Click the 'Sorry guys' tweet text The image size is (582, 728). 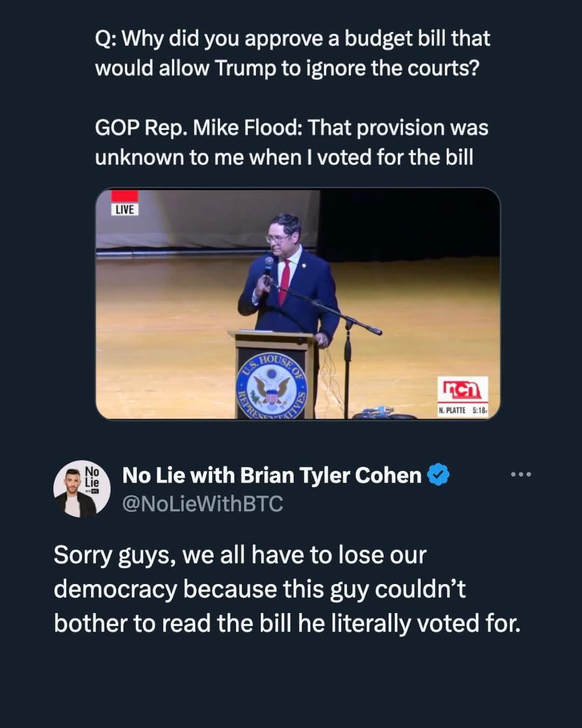[x=287, y=589]
